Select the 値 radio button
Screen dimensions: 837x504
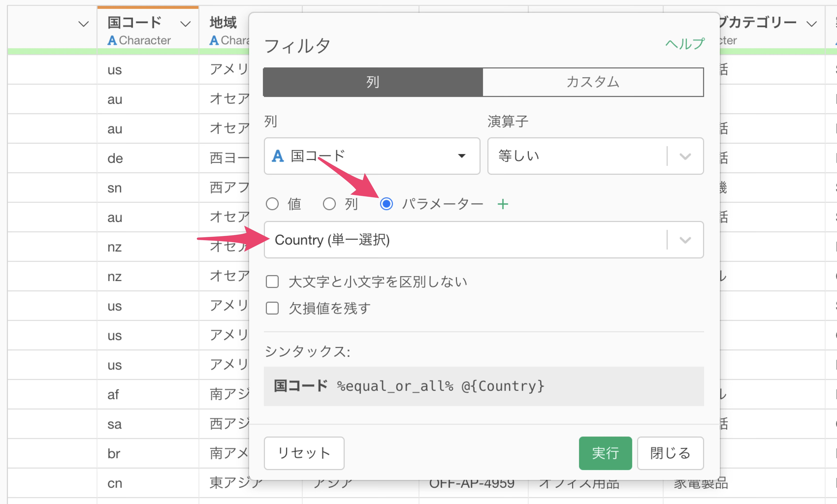272,204
